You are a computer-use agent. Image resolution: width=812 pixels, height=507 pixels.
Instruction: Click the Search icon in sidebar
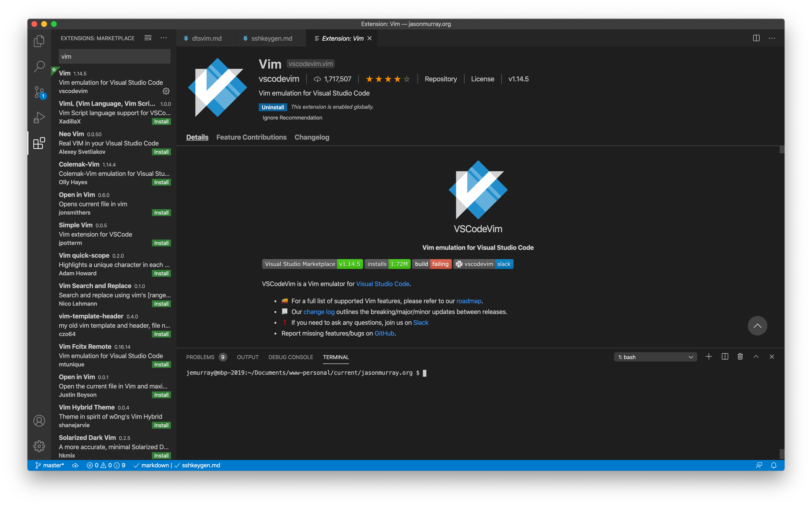(39, 66)
